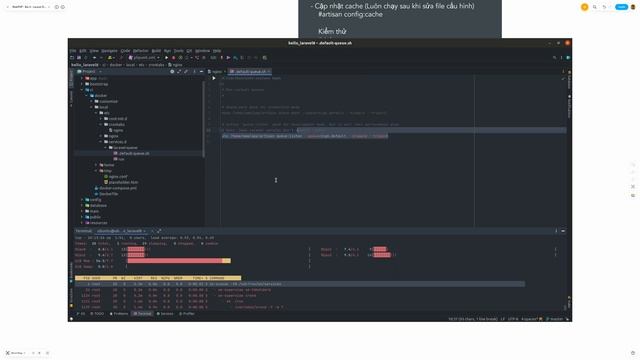Open the Window menu

click(x=202, y=51)
